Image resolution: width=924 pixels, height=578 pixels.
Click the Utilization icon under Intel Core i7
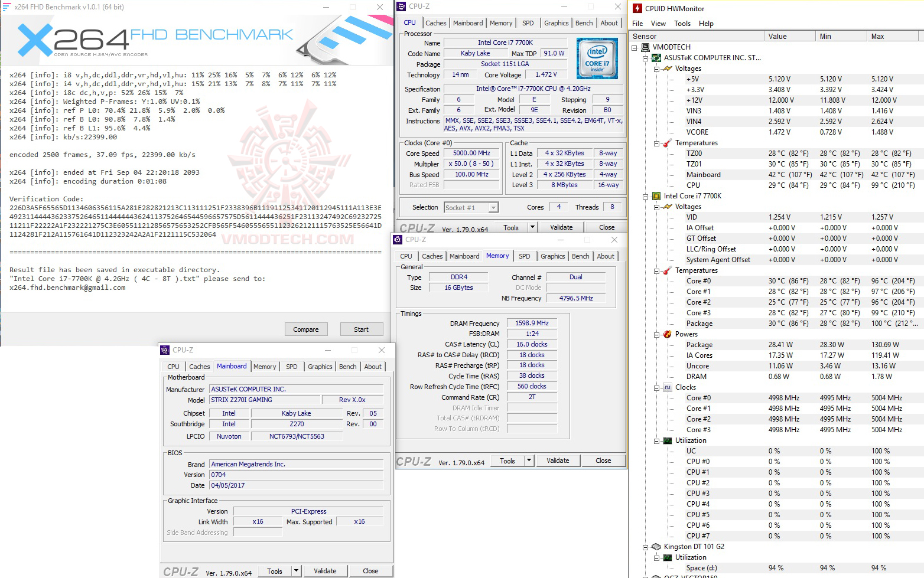[667, 440]
